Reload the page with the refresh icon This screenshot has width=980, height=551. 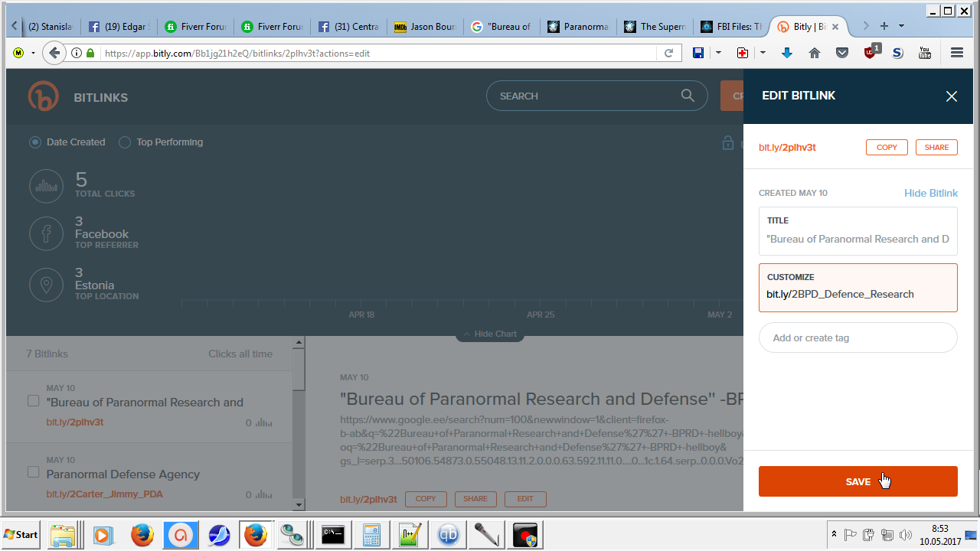[x=668, y=53]
